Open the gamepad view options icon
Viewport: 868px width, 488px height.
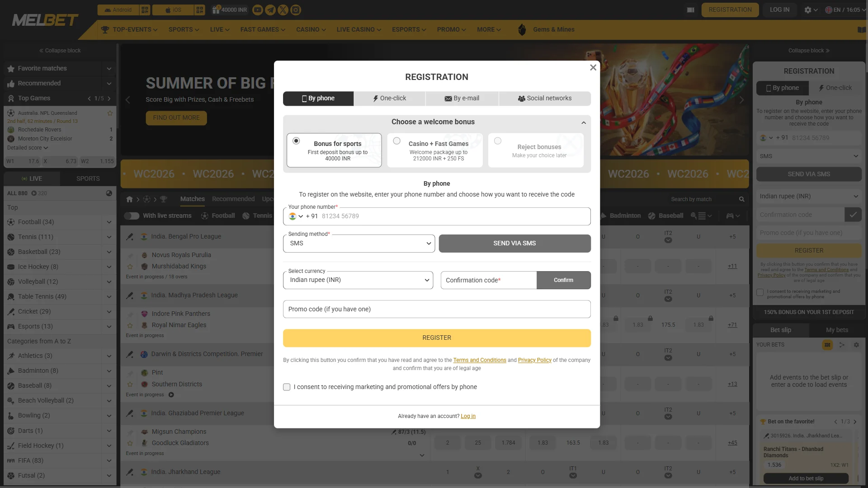click(733, 216)
